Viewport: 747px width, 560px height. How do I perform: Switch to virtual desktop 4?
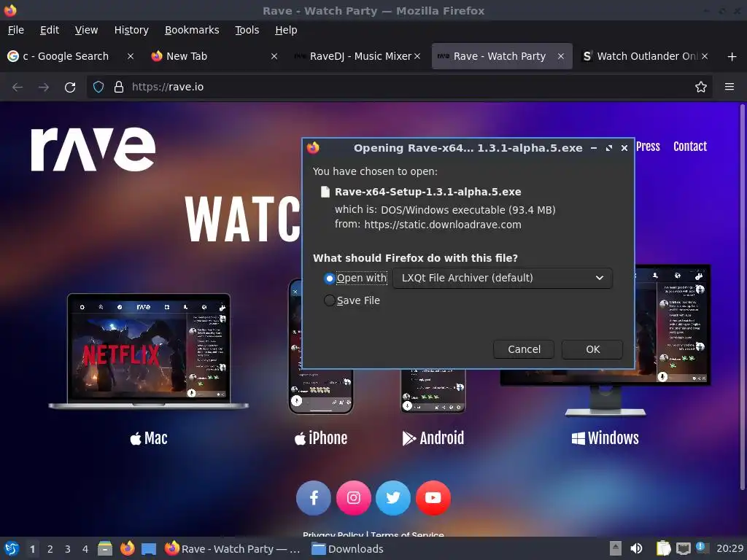85,549
